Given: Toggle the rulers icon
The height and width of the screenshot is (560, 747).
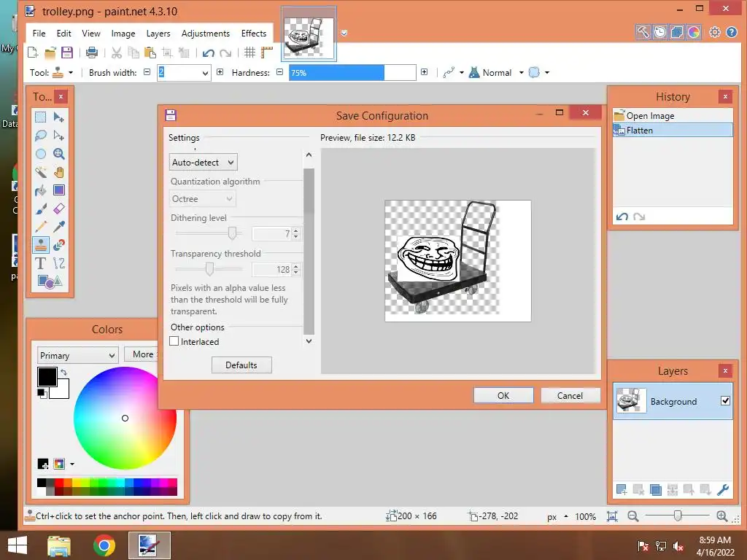Looking at the screenshot, I should coord(267,52).
